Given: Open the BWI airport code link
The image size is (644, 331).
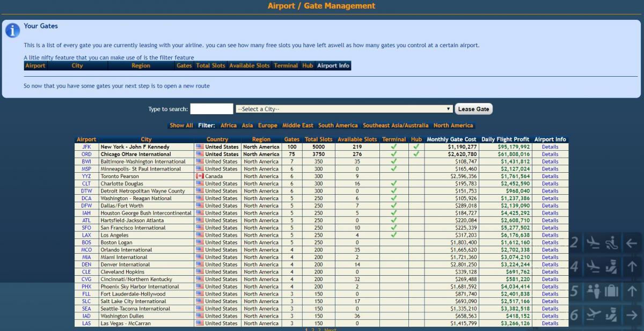Looking at the screenshot, I should [x=86, y=161].
